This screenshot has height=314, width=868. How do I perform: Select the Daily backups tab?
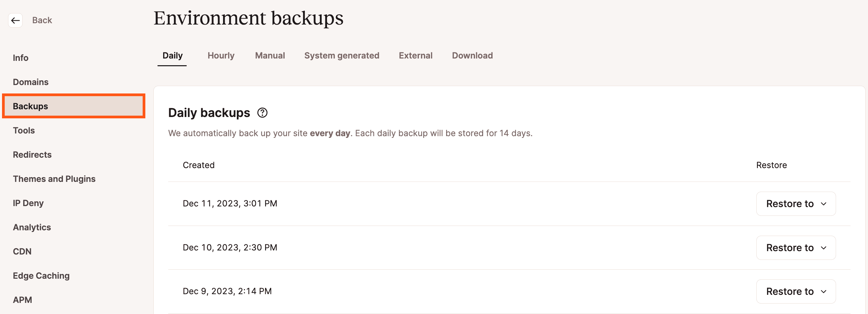[x=172, y=55]
